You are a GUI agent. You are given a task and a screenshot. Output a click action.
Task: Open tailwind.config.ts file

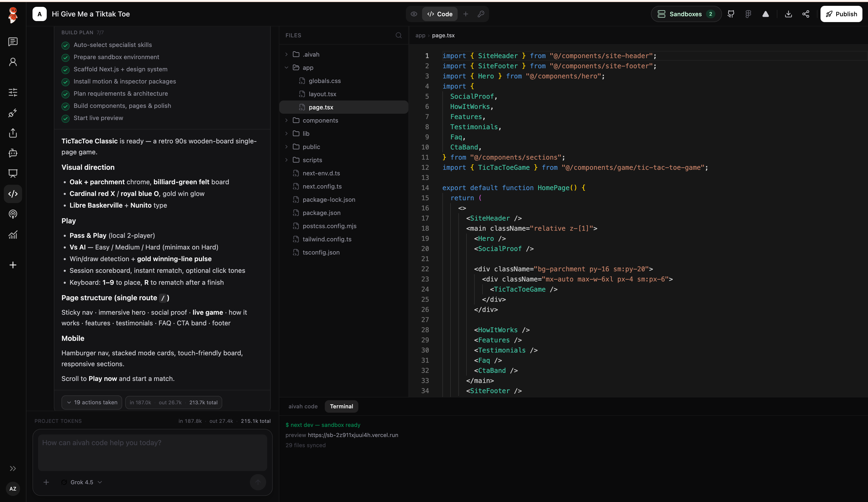tap(343, 239)
